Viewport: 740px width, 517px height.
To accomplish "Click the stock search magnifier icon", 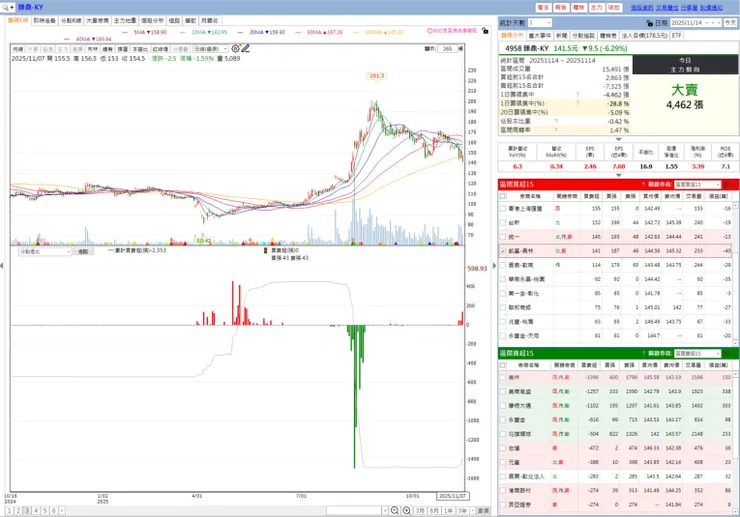I will [x=5, y=7].
